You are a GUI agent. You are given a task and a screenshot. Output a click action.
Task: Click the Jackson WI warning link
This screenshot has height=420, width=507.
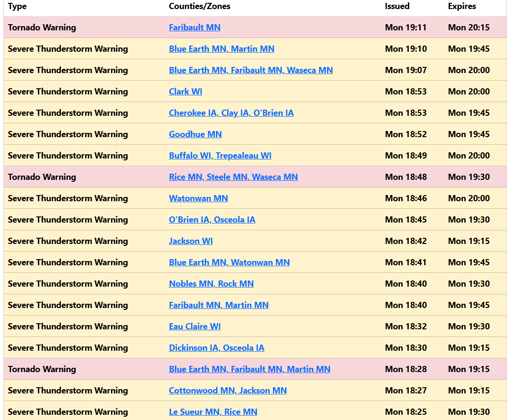pyautogui.click(x=191, y=241)
